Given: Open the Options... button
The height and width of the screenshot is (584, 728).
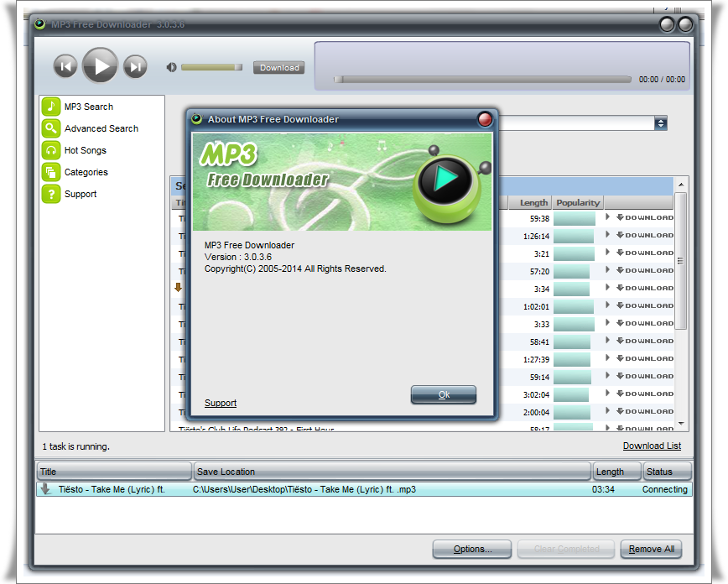Looking at the screenshot, I should (472, 549).
